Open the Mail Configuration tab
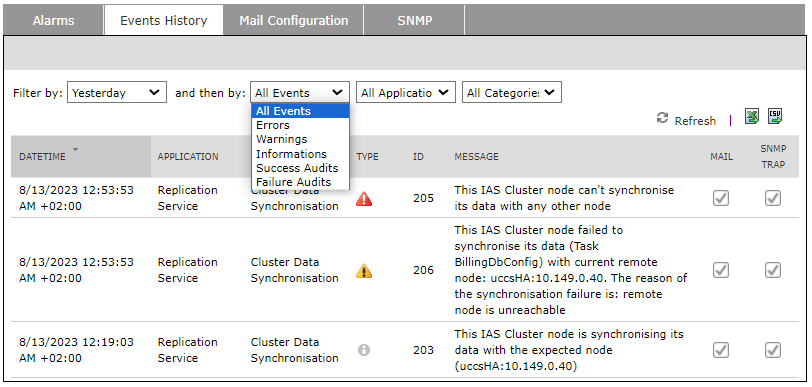The image size is (812, 387). [x=294, y=21]
